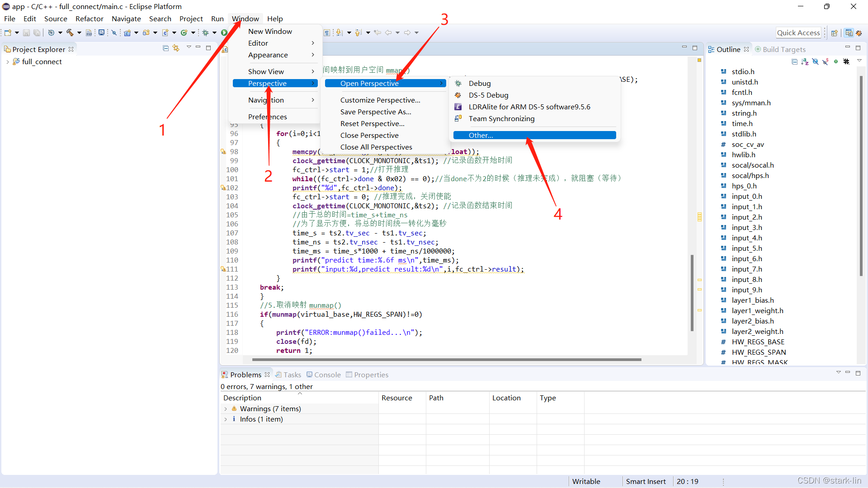The height and width of the screenshot is (488, 868).
Task: Click the Open Perspective toolbar icon
Action: (x=835, y=33)
